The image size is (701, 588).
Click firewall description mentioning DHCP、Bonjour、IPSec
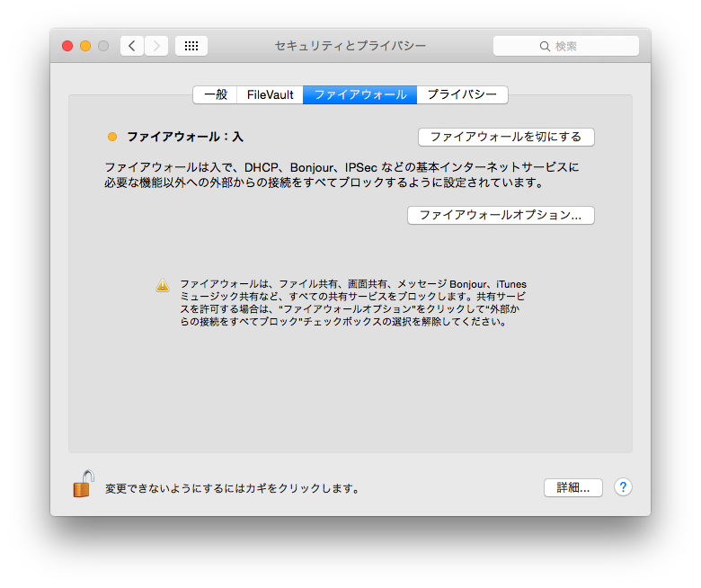click(x=342, y=174)
